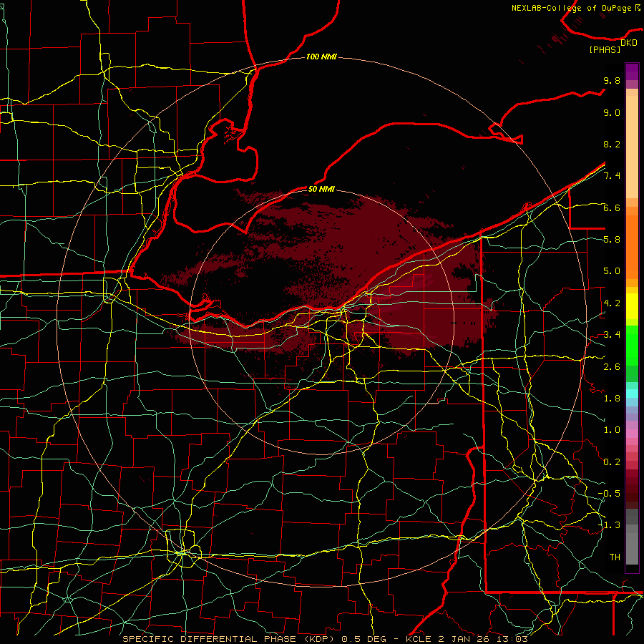Pick the bright green color scale segment
The width and height of the screenshot is (644, 644).
coord(632,345)
